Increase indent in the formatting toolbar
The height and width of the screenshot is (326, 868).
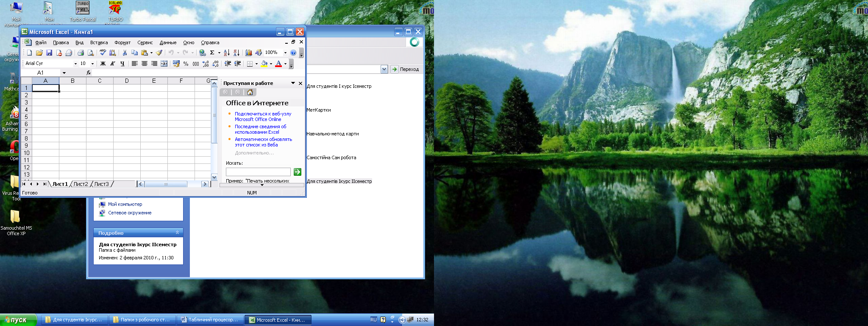tap(237, 64)
